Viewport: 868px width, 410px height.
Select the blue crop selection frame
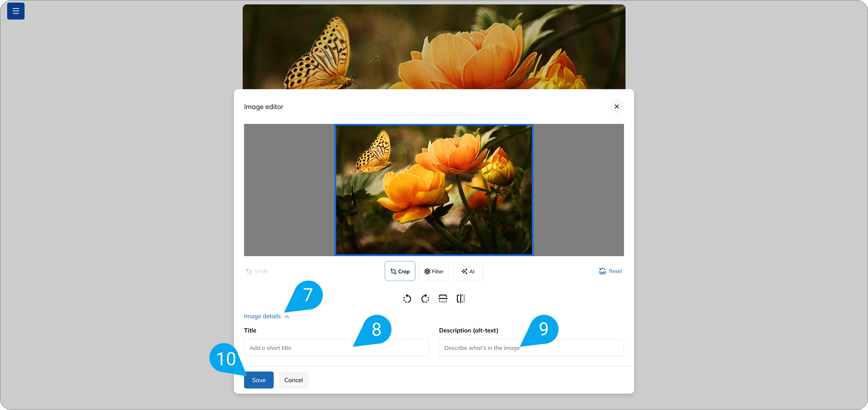coord(434,126)
